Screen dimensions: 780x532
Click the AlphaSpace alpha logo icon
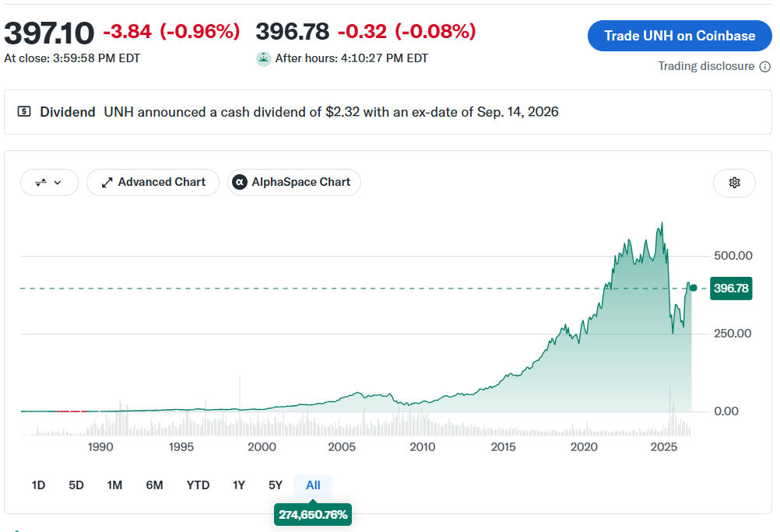click(240, 183)
